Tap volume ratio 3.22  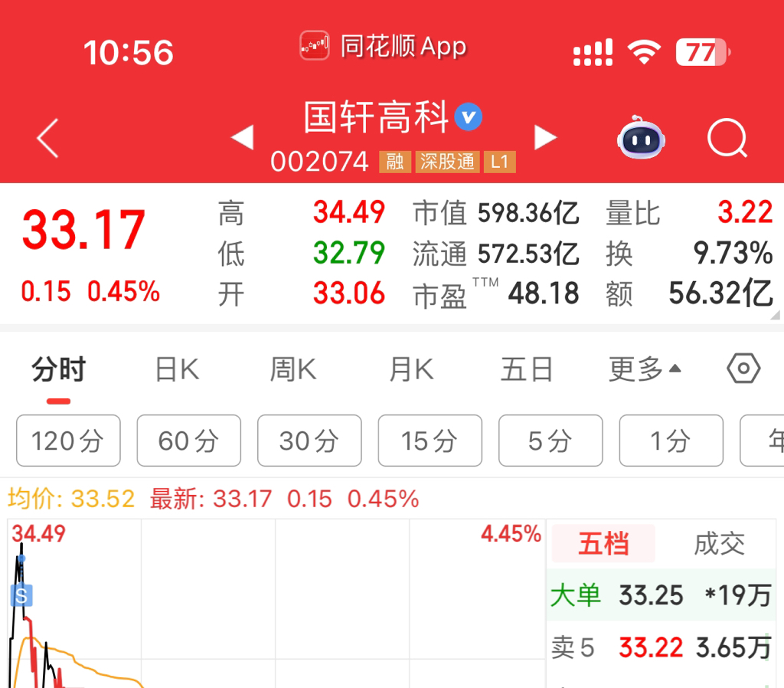click(745, 211)
